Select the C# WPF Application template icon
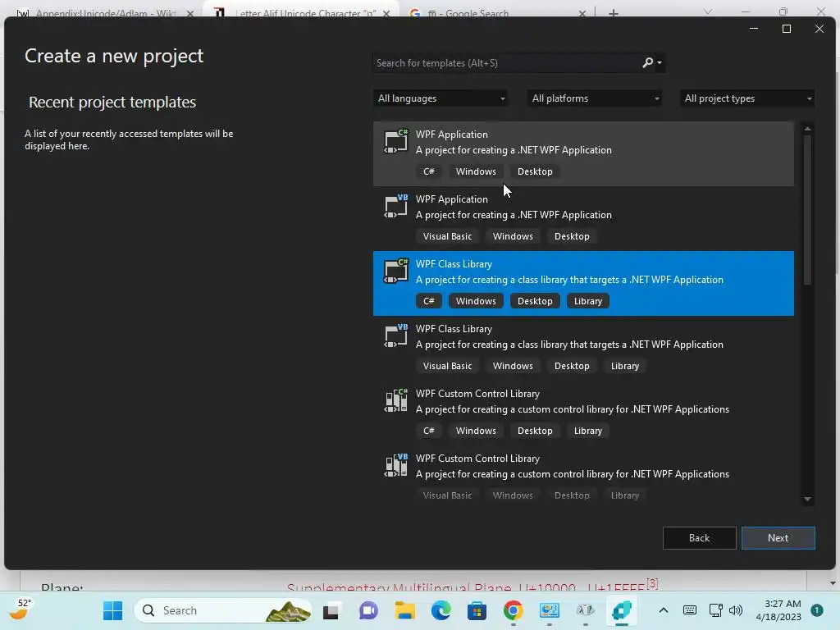The image size is (840, 630). 396,141
